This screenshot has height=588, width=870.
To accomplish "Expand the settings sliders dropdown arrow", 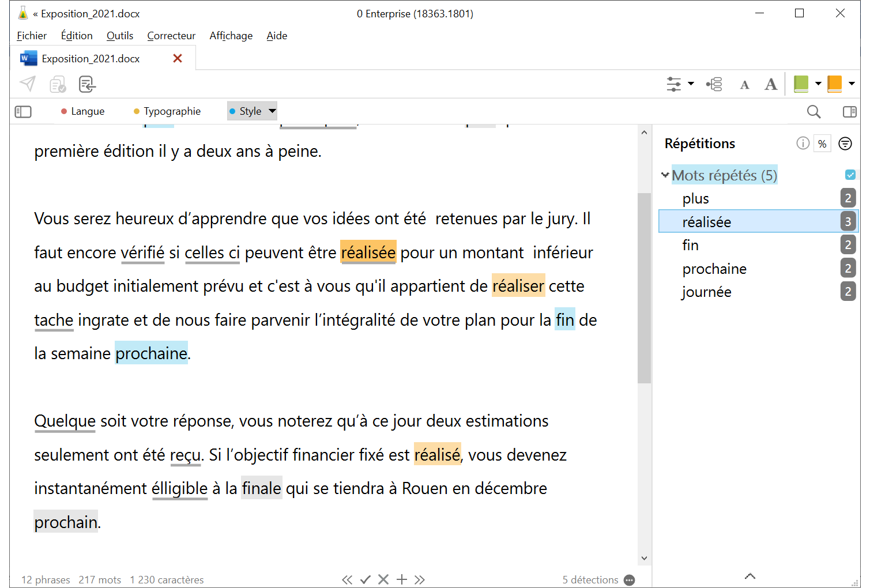I will coord(691,84).
